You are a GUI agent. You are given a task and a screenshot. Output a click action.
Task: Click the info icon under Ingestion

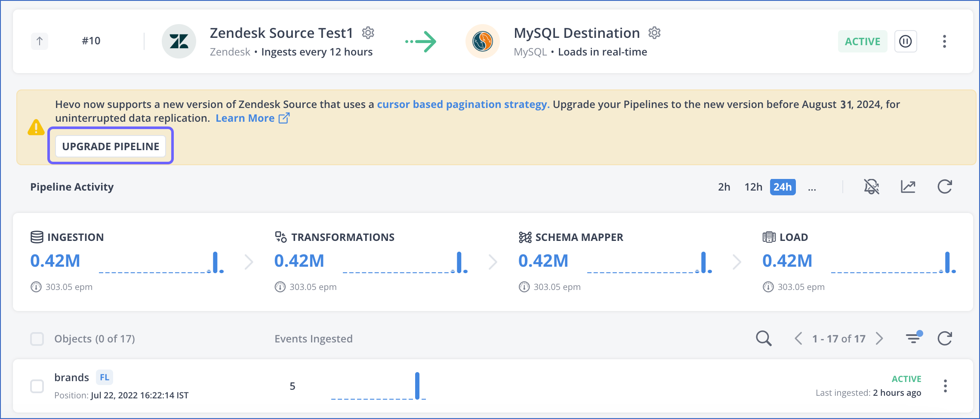coord(36,287)
